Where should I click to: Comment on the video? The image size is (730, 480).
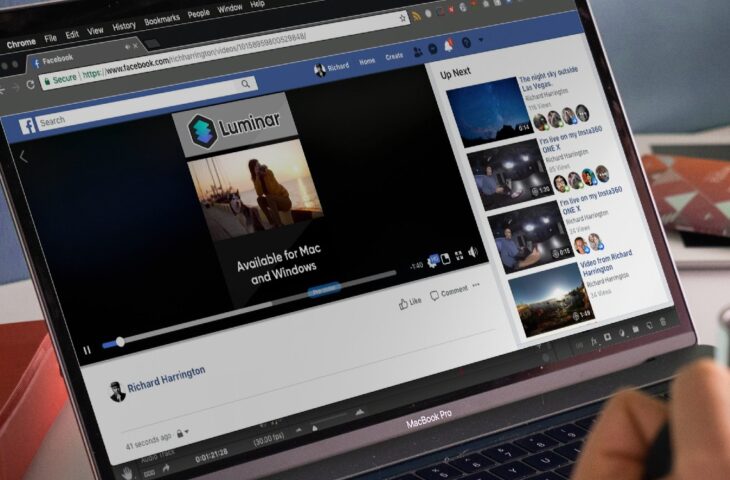tap(449, 292)
